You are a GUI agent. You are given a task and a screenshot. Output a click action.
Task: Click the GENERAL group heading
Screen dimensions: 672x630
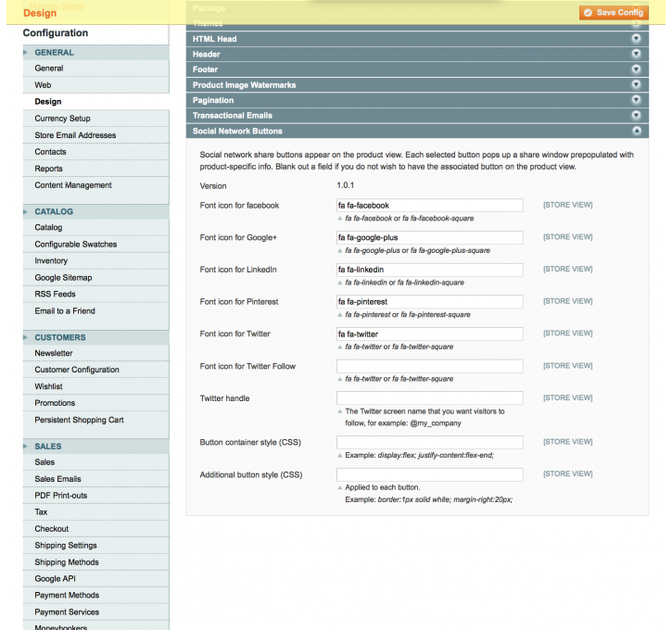(x=54, y=52)
